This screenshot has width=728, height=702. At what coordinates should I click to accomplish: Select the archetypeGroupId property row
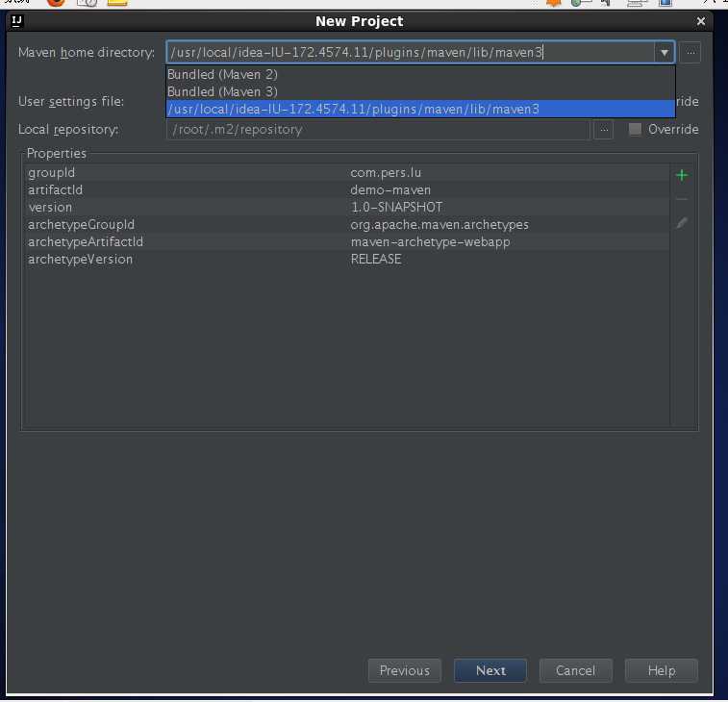pos(348,225)
